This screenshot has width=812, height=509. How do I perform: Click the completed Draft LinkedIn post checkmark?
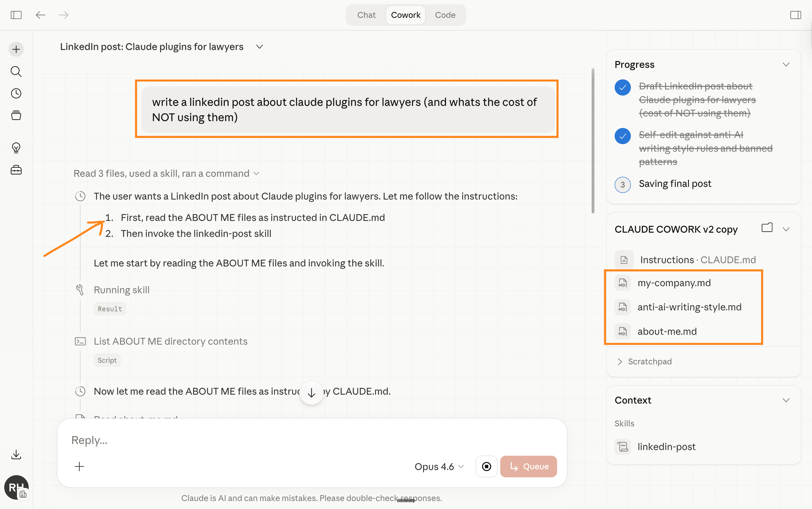pos(622,88)
